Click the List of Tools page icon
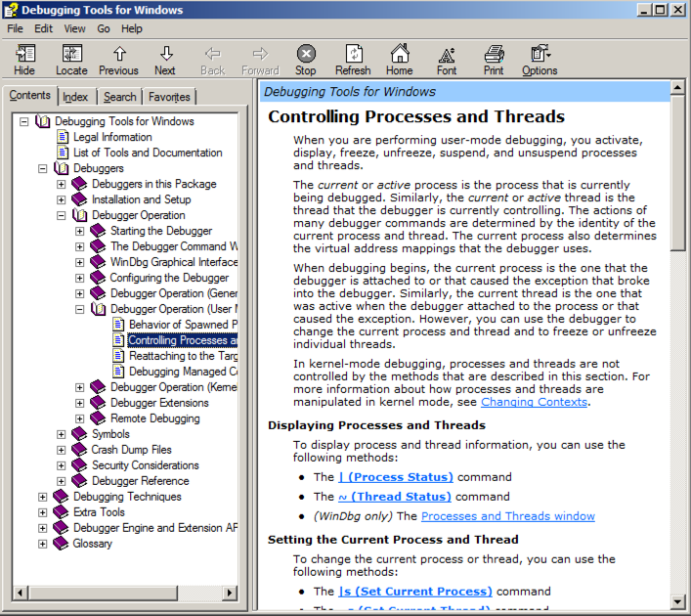The image size is (691, 616). point(63,153)
